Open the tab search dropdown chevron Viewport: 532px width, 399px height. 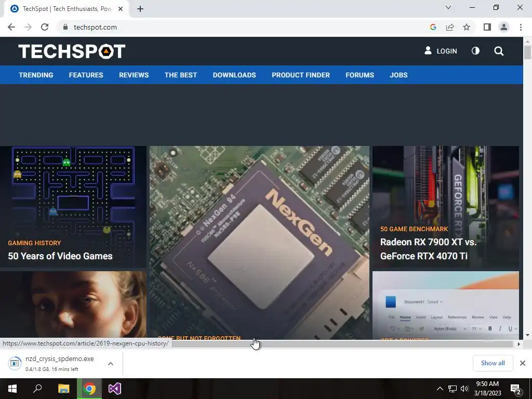pyautogui.click(x=448, y=7)
